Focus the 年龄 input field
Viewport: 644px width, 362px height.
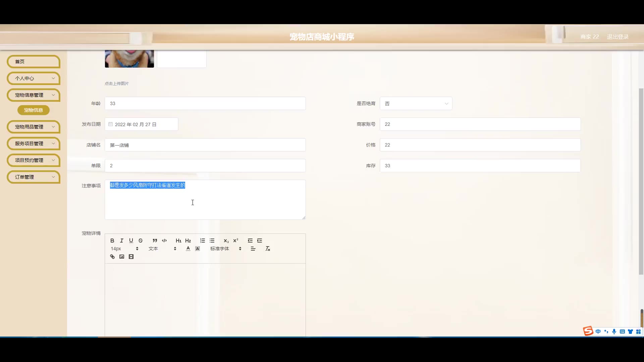pos(205,104)
